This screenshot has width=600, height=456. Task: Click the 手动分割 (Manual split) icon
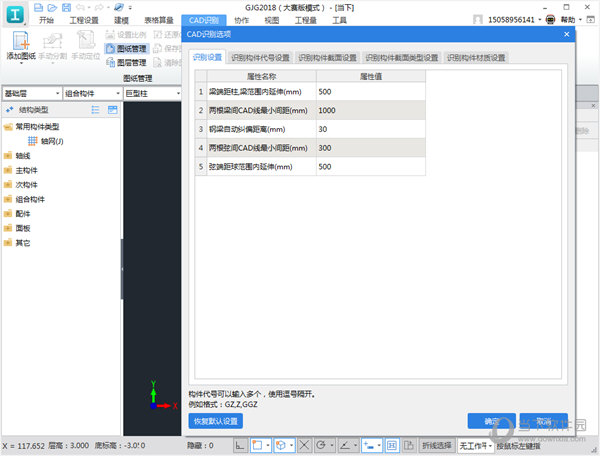point(53,41)
